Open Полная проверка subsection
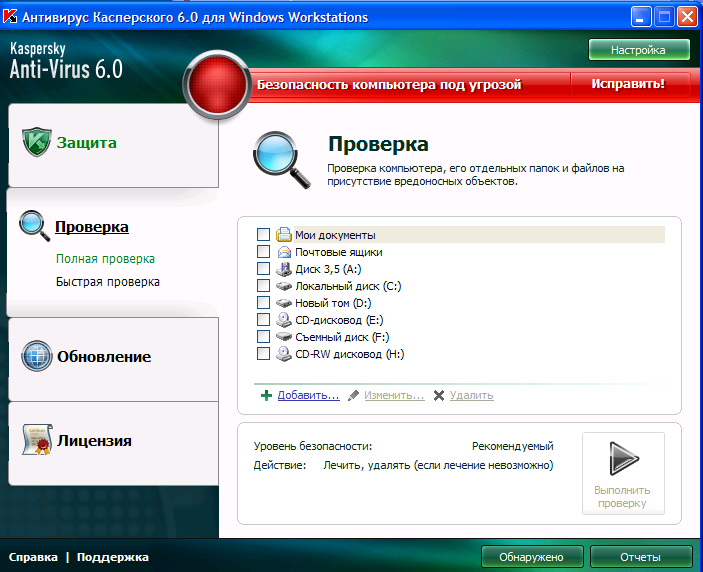 pyautogui.click(x=105, y=259)
